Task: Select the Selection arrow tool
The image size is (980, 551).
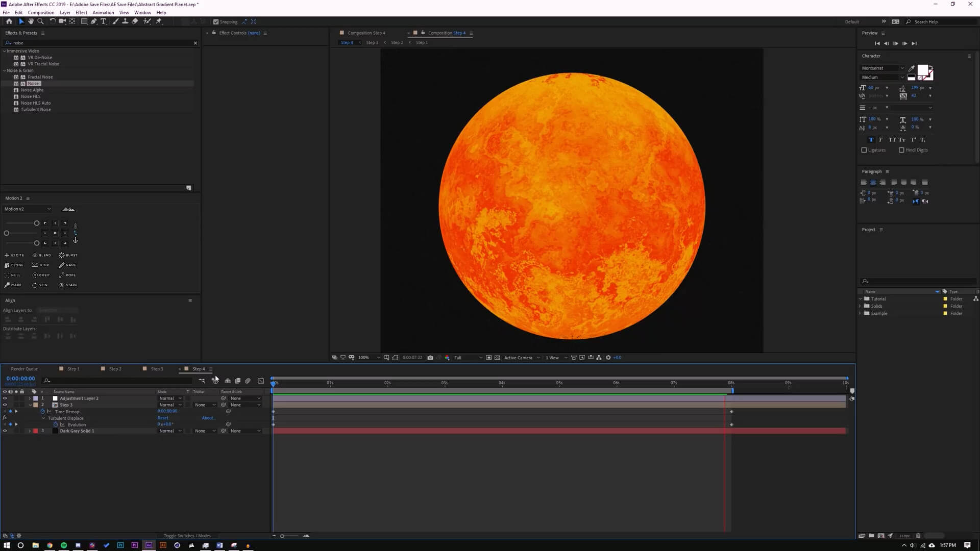Action: click(21, 21)
